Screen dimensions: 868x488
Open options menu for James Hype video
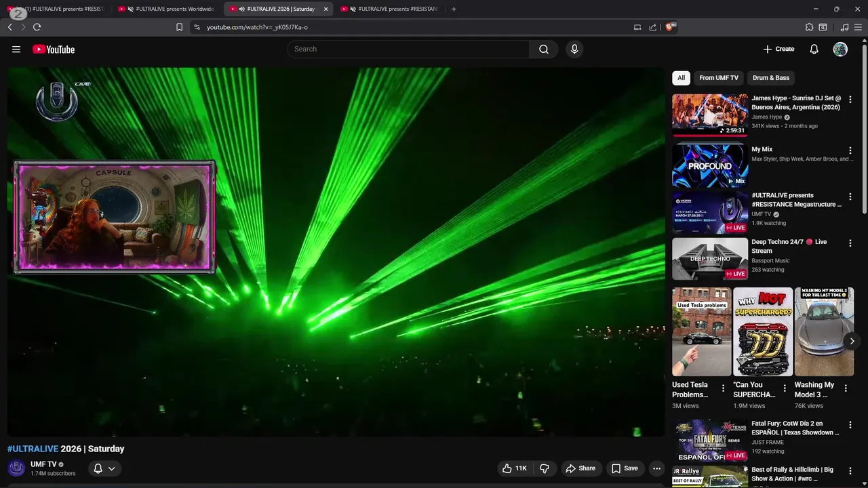point(850,100)
